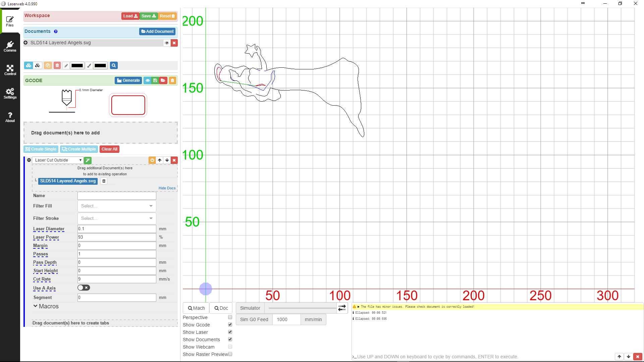
Task: Click the operation Name input field
Action: tap(117, 196)
